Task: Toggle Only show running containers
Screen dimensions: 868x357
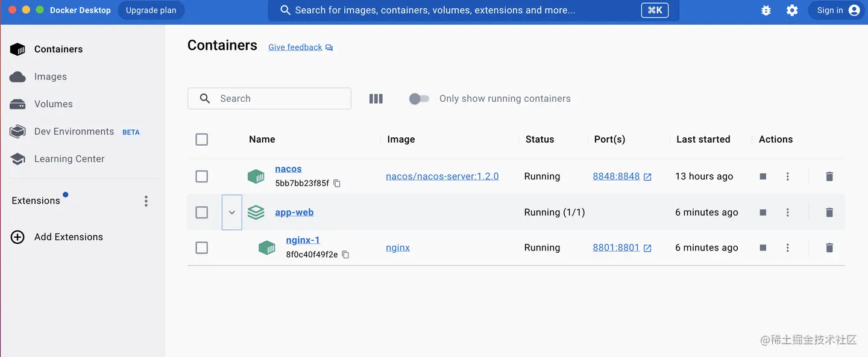Action: [x=419, y=99]
